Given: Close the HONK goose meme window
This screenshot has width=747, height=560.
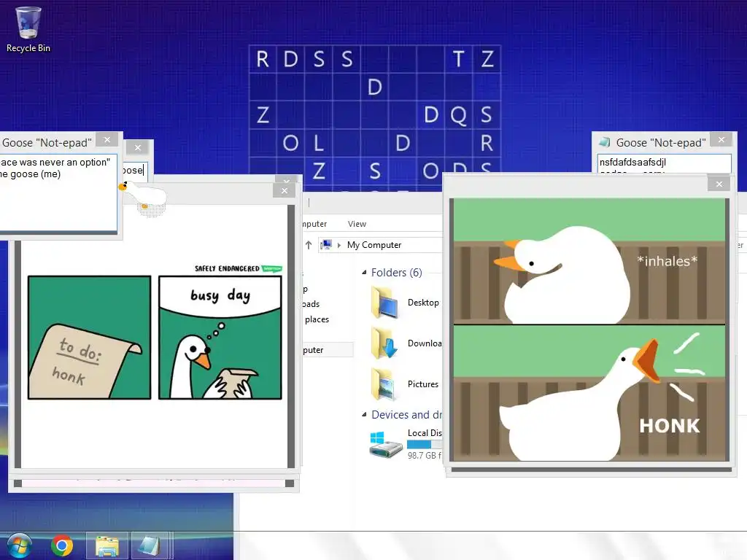Looking at the screenshot, I should pos(719,184).
